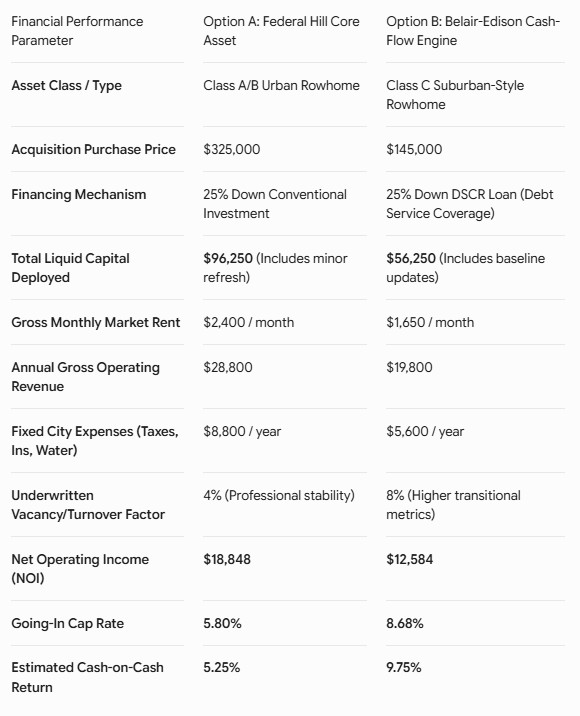Click the $28,800 annual revenue value
Viewport: 580px width, 716px height.
click(x=228, y=367)
